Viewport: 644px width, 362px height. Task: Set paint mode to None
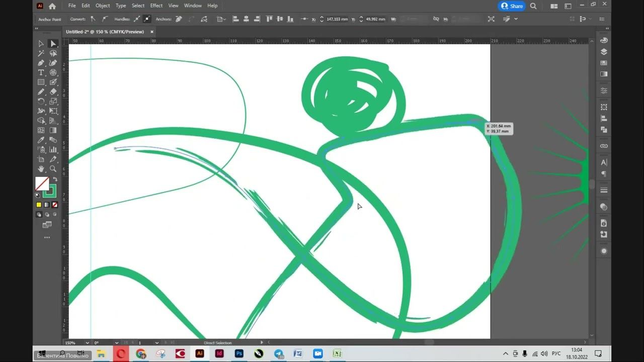(x=55, y=205)
